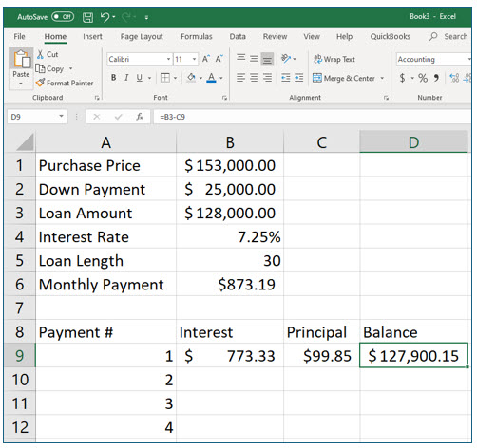477x448 pixels.
Task: Toggle Wrap Text
Action: 334,59
